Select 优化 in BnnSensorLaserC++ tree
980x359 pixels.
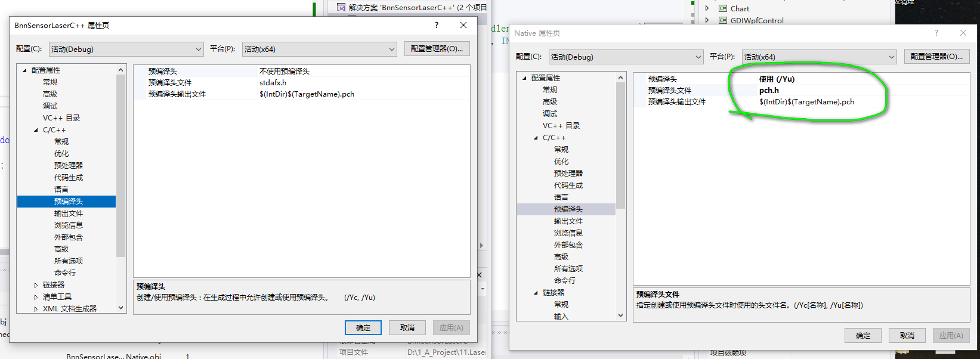(x=61, y=154)
